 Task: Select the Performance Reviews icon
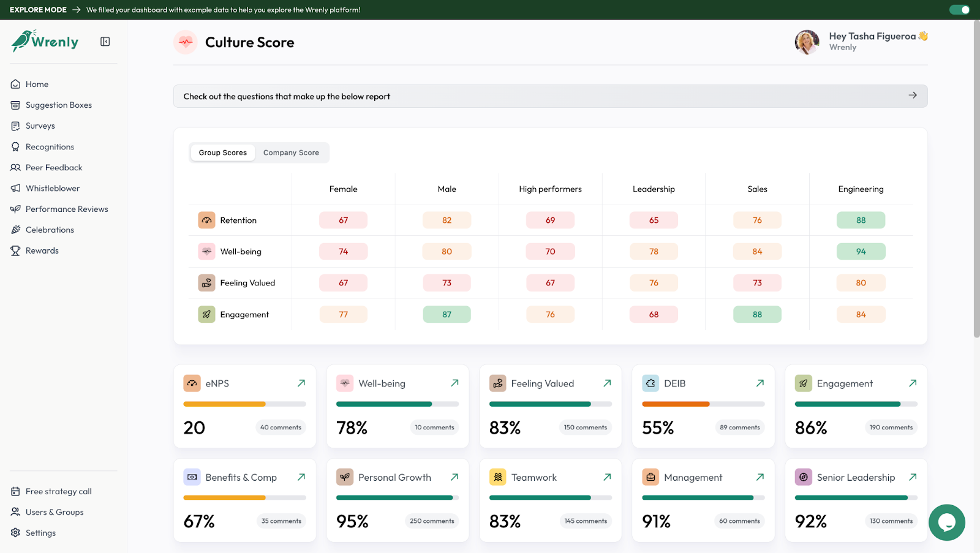15,209
